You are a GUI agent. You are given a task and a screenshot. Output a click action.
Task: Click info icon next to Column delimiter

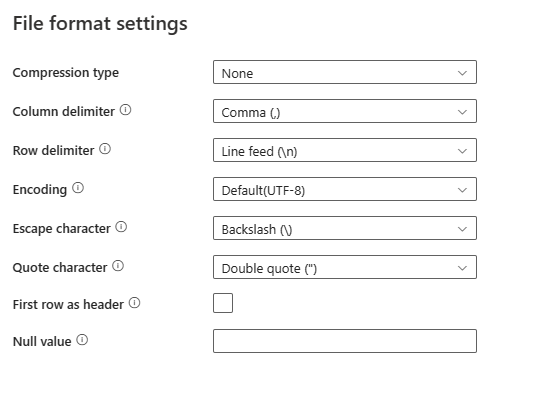click(x=125, y=110)
